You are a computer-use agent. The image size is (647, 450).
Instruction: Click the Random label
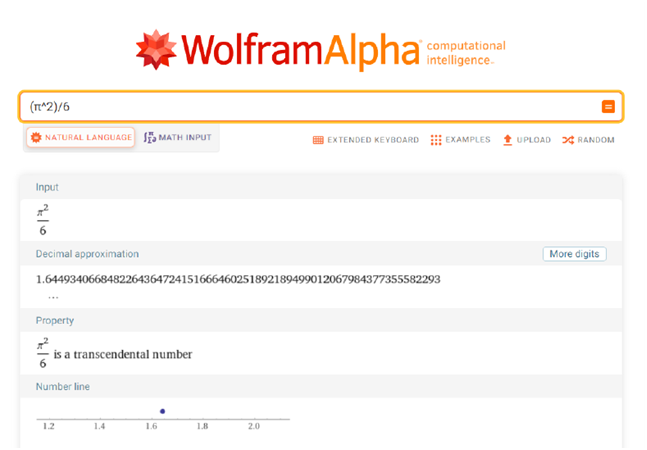pyautogui.click(x=596, y=140)
